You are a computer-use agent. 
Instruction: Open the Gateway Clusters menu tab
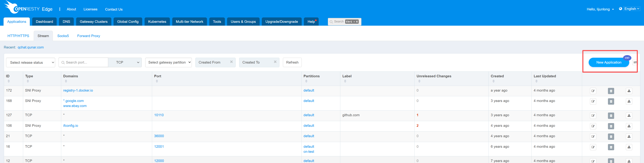94,22
